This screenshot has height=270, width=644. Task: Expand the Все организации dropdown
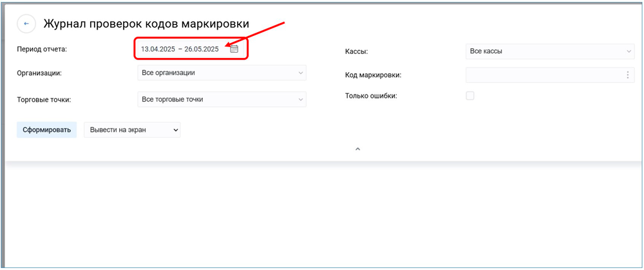(x=222, y=73)
